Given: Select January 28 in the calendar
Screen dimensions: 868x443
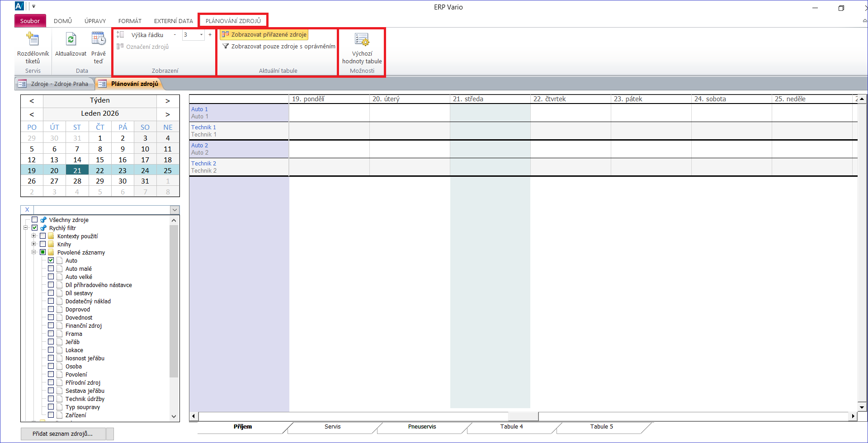Looking at the screenshot, I should [77, 181].
